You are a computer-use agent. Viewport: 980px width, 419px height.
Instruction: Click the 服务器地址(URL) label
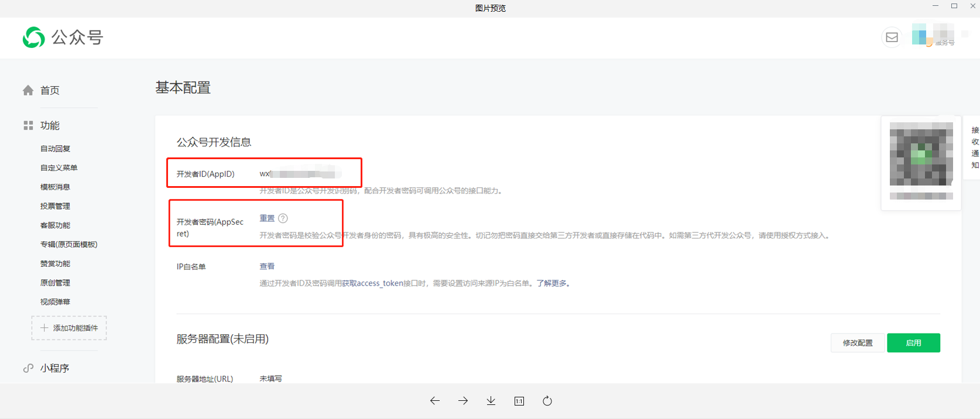[205, 379]
